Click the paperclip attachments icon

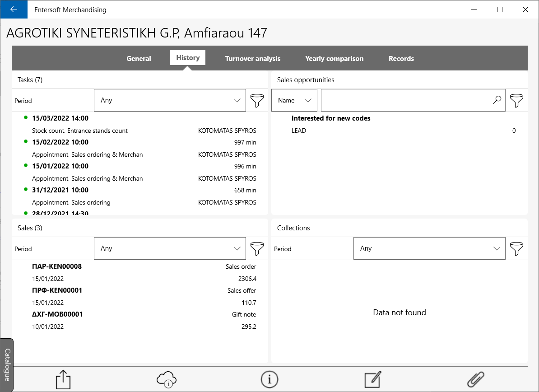(476, 379)
